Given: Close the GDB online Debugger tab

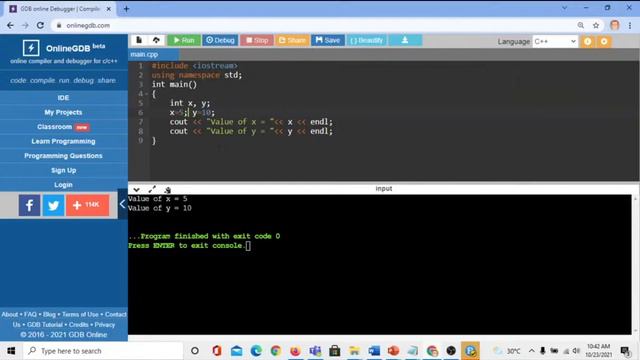Looking at the screenshot, I should [x=109, y=9].
